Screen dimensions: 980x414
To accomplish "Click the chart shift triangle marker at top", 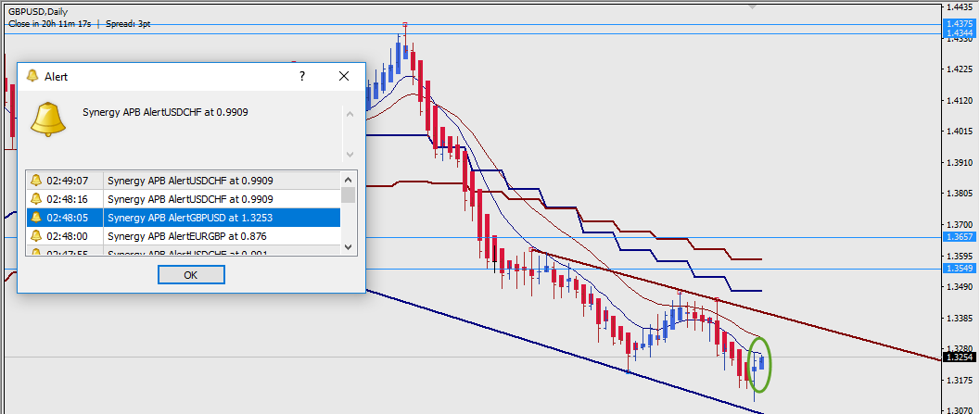I will (752, 5).
